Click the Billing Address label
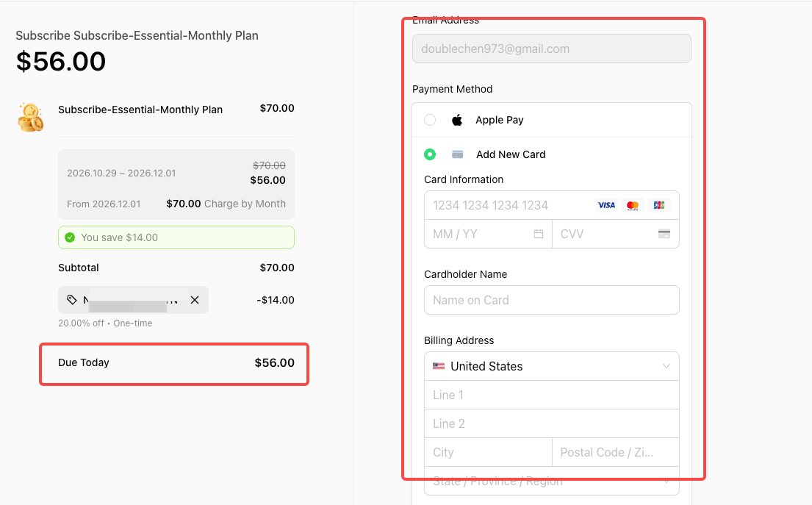812x505 pixels. point(459,340)
